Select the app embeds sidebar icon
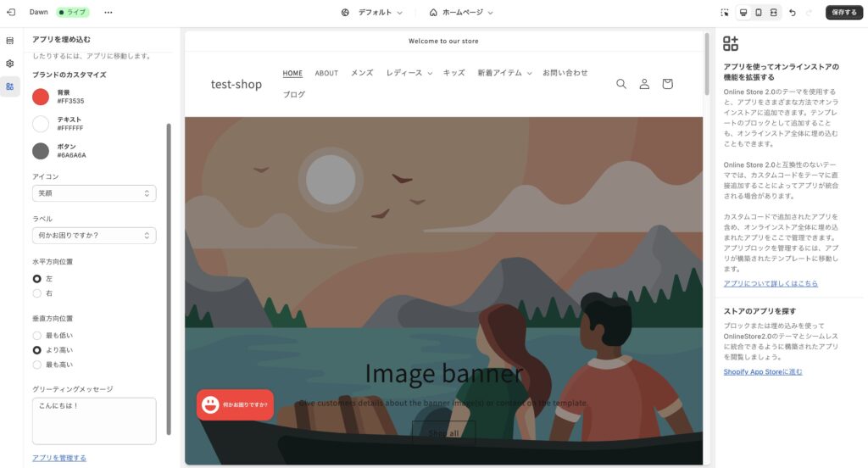The width and height of the screenshot is (868, 468). [10, 86]
